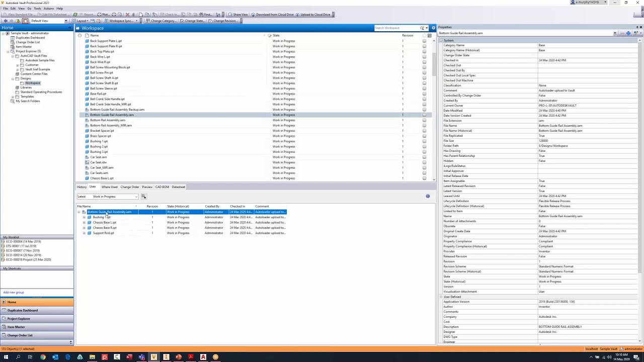
Task: Sort by the State column header
Action: [276, 36]
